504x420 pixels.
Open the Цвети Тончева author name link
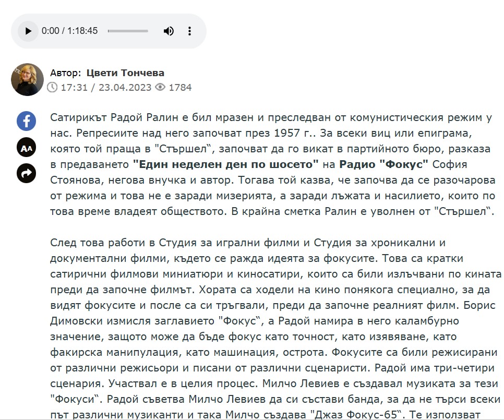coord(125,73)
